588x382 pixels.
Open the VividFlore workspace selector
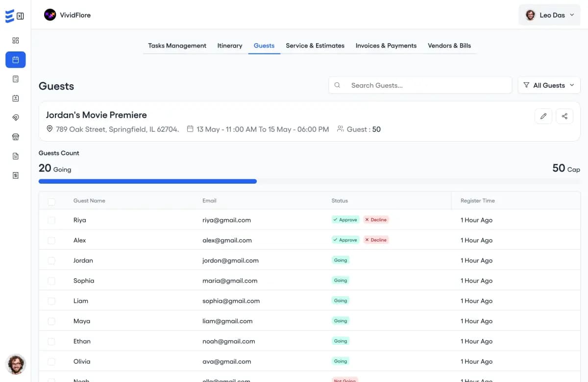tap(67, 15)
